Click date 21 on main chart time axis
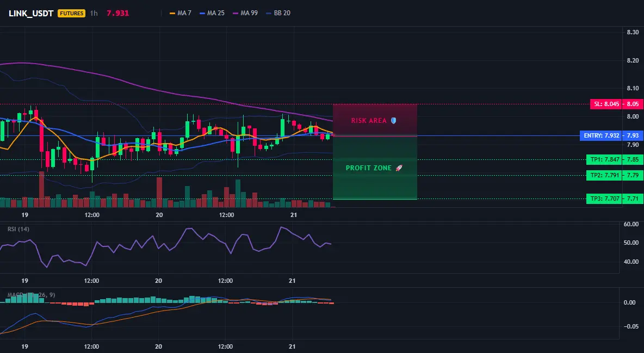This screenshot has width=644, height=353. point(293,215)
